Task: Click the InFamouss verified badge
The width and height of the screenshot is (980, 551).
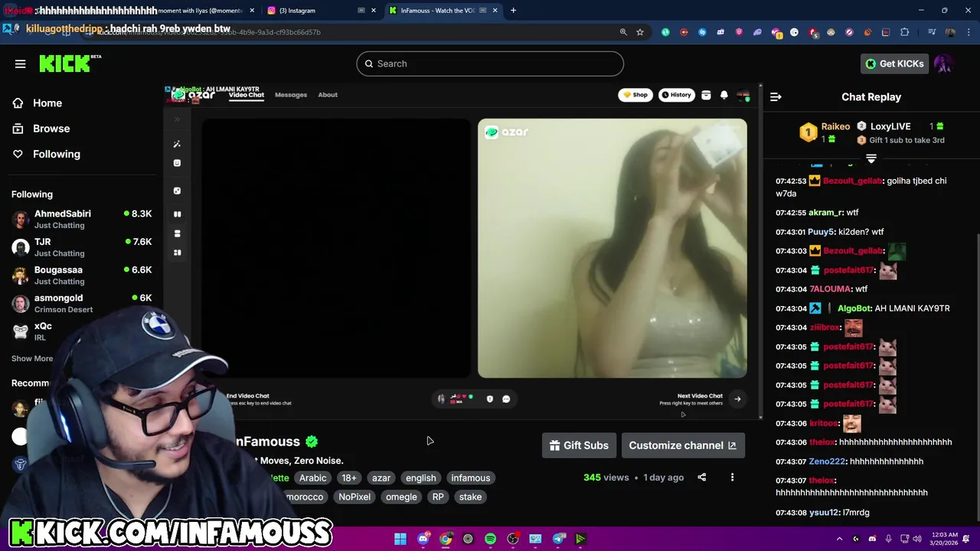Action: coord(311,442)
